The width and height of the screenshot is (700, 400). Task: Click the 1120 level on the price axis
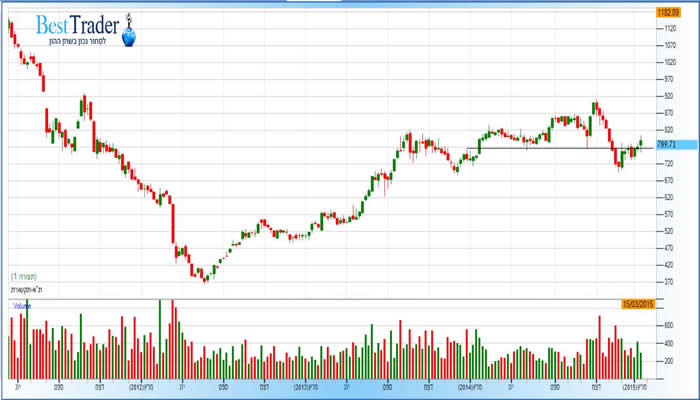(668, 29)
